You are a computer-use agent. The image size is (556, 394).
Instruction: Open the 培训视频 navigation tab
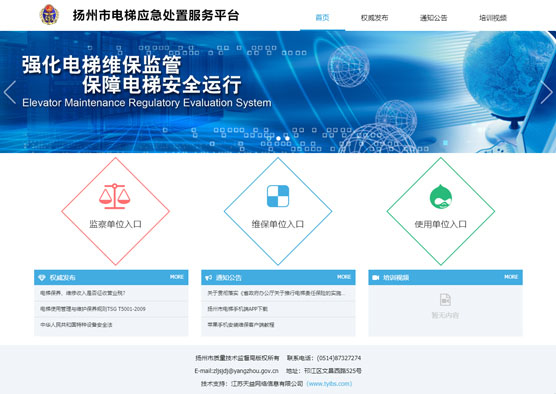pos(493,17)
